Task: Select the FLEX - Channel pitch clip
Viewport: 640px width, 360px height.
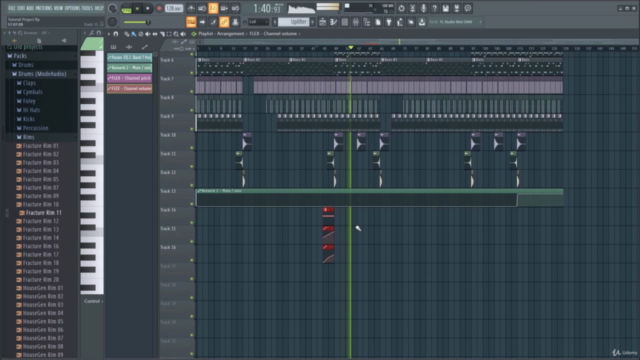Action: click(129, 78)
